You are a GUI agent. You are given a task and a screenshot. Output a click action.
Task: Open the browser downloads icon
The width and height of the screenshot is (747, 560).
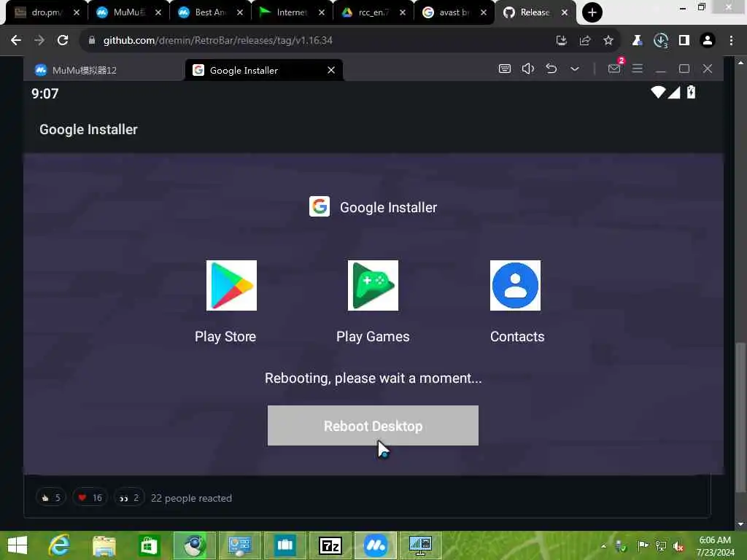[661, 41]
